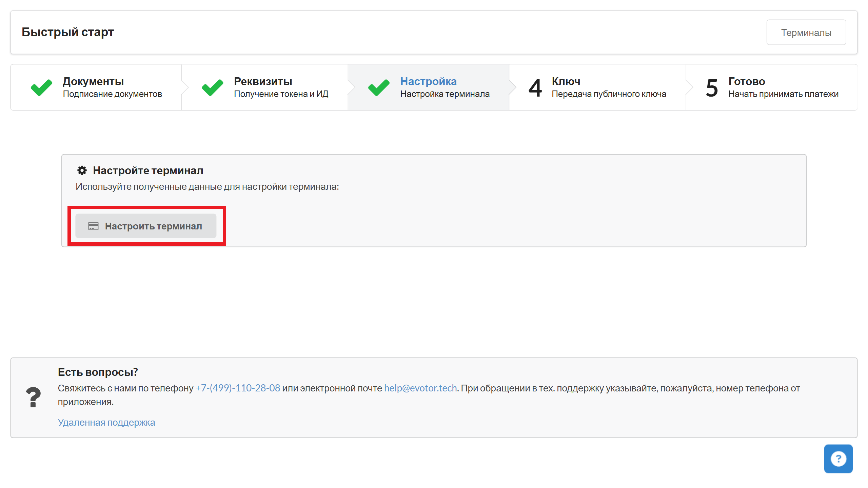This screenshot has width=868, height=488.
Task: Go to step 4 Ключ
Action: (x=597, y=87)
